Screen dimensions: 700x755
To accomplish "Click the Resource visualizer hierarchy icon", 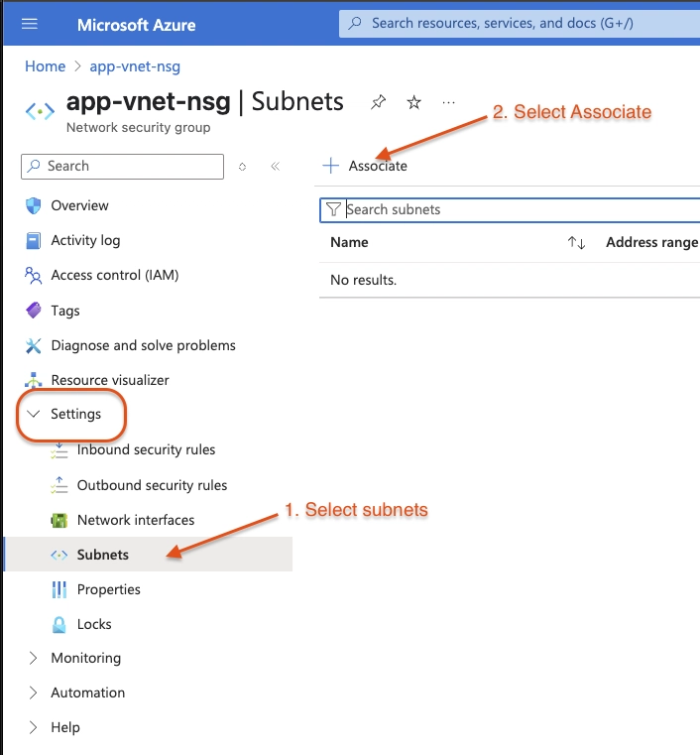I will [33, 380].
